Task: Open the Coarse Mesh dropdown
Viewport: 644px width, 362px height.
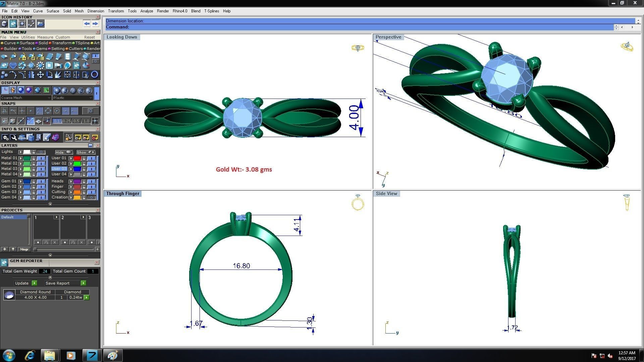Action: (26, 98)
